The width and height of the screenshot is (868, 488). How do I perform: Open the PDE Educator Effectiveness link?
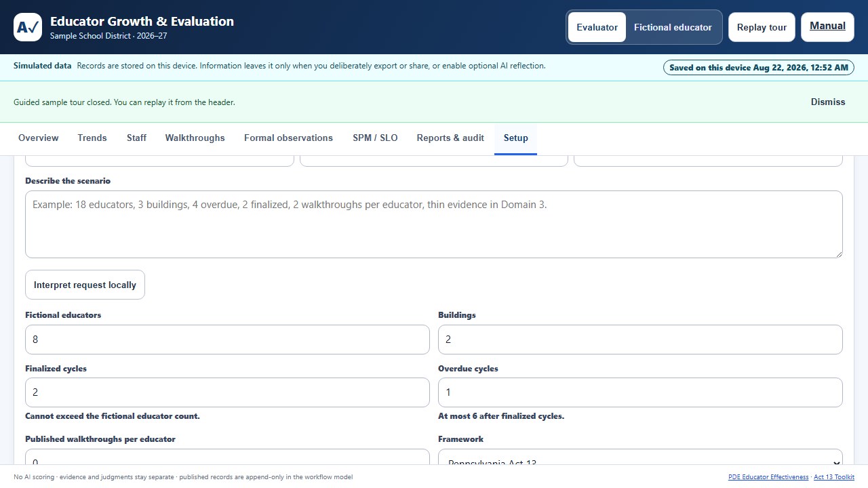tap(768, 477)
